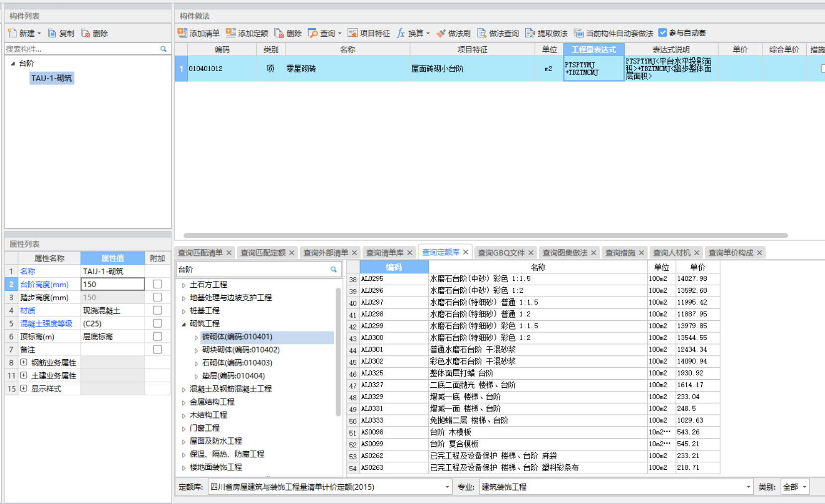Select 石砌体(编码:010403) tree item
825x504 pixels.
tap(237, 363)
